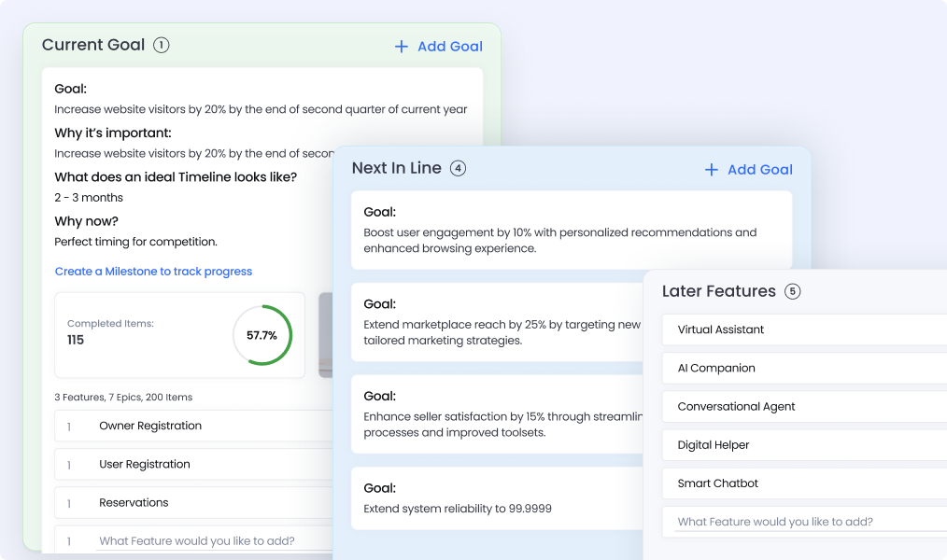Click the plus icon beside Current Goal's Add Goal
This screenshot has width=947, height=560.
[402, 47]
